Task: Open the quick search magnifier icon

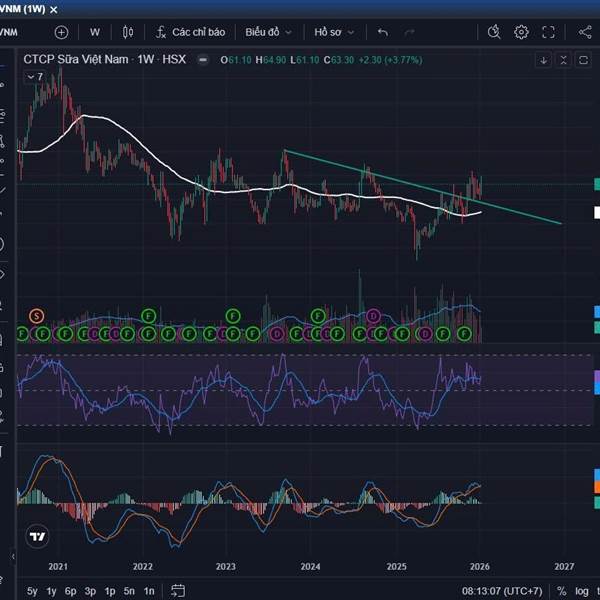Action: (494, 32)
